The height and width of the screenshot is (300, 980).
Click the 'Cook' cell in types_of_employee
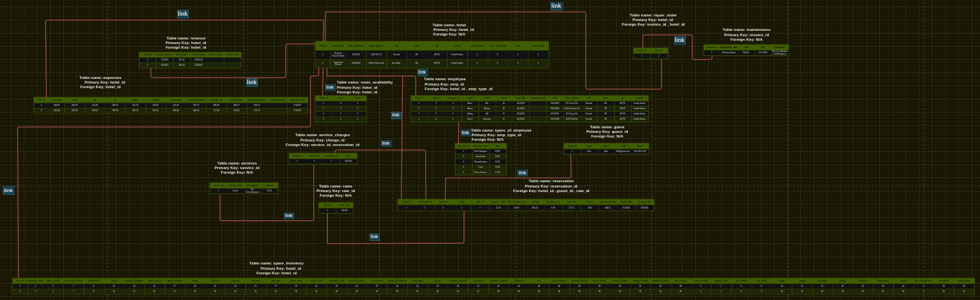click(480, 167)
